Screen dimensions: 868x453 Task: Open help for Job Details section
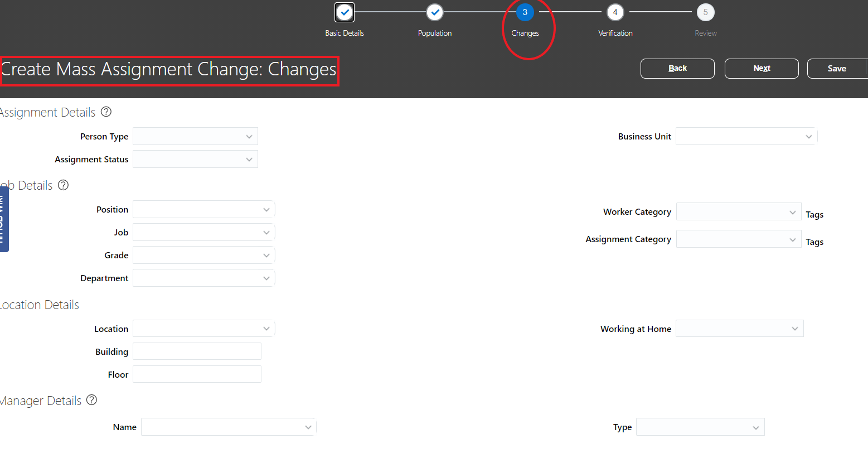pos(63,185)
